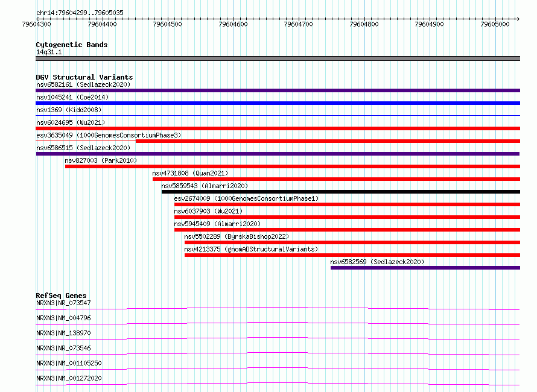Click the magenta intron line under NM_001272020
This screenshot has height=392, width=537.
point(278,383)
